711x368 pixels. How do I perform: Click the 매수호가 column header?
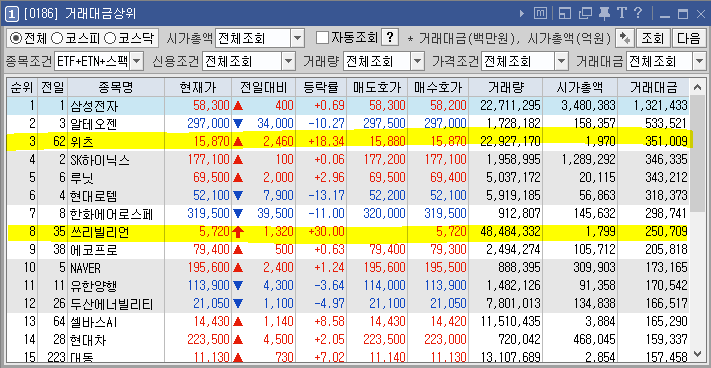pos(438,87)
